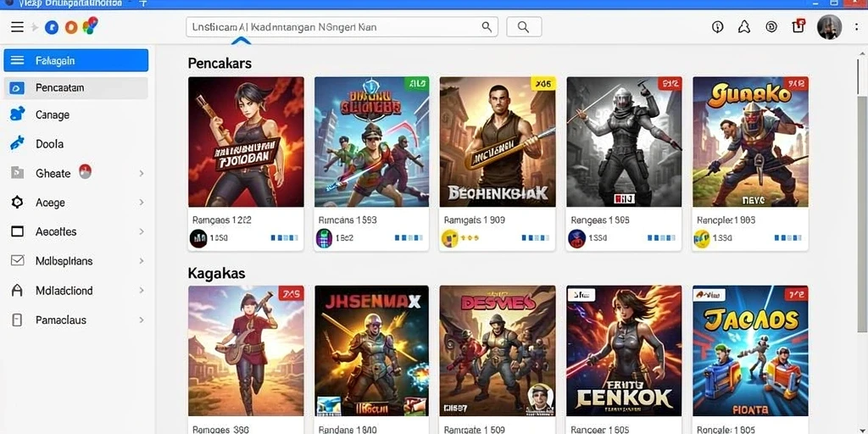This screenshot has height=434, width=868.
Task: Open the BEOHENKSIAK game thumbnail
Action: [x=498, y=142]
